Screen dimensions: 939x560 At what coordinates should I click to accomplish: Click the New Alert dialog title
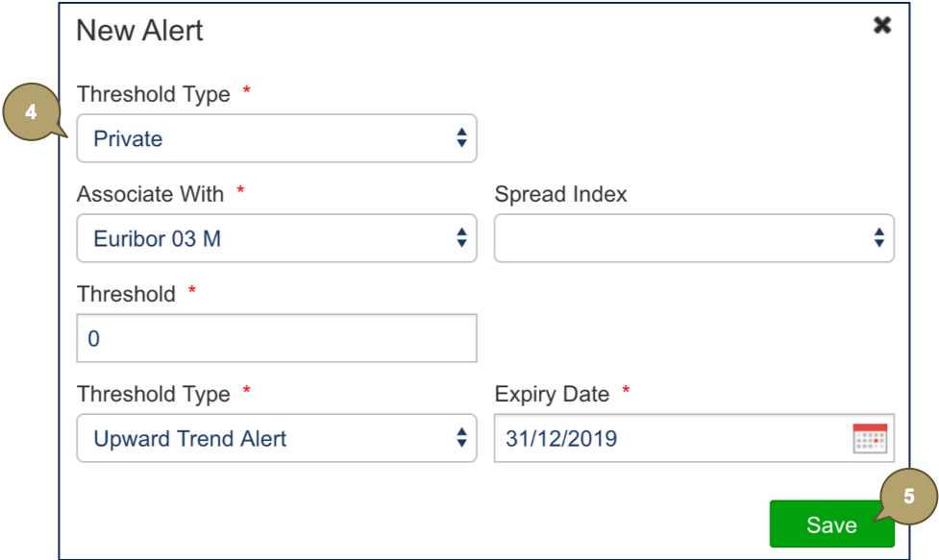tap(139, 30)
